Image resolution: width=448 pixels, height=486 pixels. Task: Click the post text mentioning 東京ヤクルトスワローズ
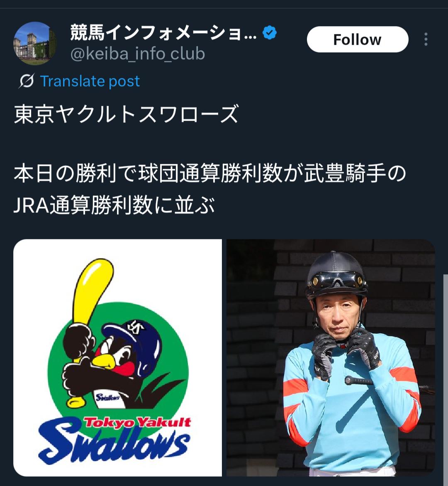point(127,114)
